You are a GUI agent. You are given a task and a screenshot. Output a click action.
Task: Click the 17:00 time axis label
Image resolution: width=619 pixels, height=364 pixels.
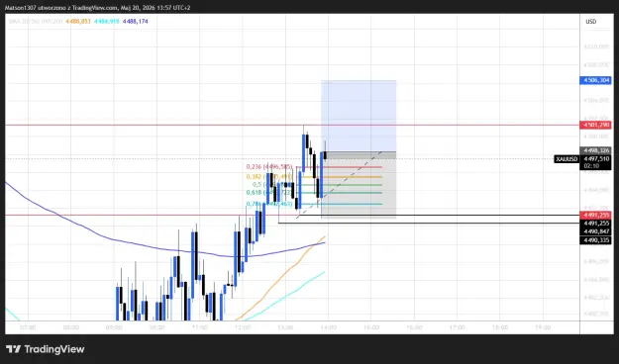458,327
